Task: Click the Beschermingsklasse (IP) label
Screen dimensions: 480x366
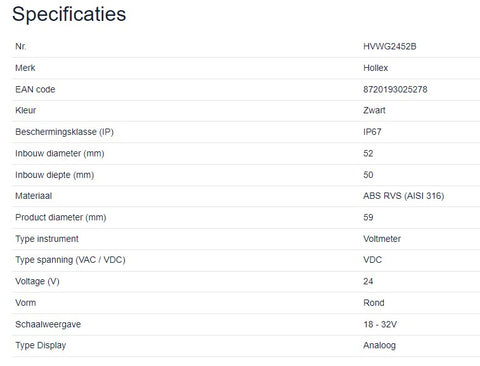Action: point(64,132)
